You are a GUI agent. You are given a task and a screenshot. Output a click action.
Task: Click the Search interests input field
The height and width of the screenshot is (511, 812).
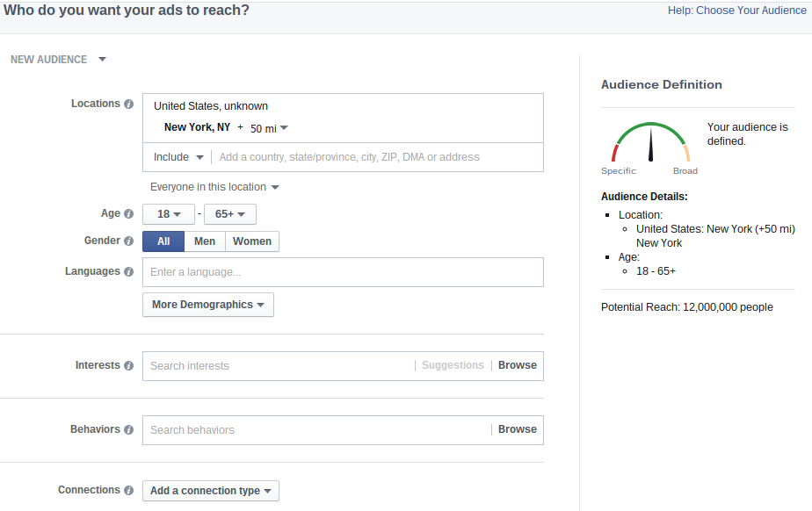tap(277, 366)
